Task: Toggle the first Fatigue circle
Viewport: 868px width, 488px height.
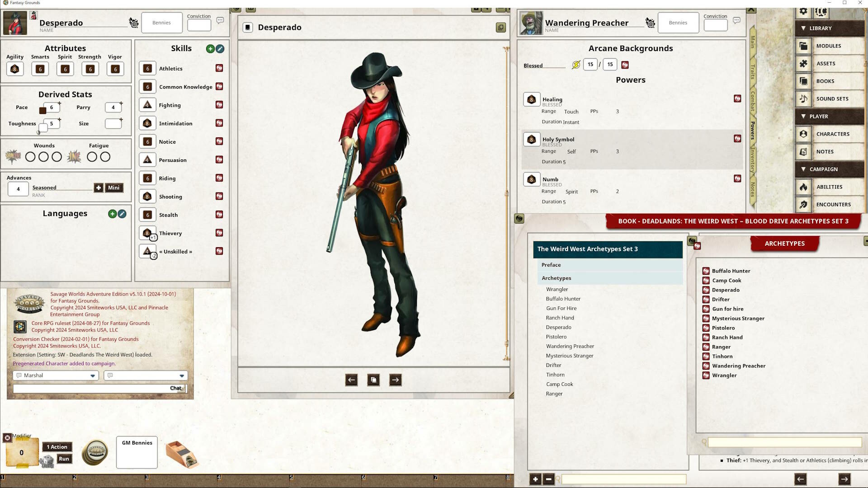Action: (x=93, y=157)
